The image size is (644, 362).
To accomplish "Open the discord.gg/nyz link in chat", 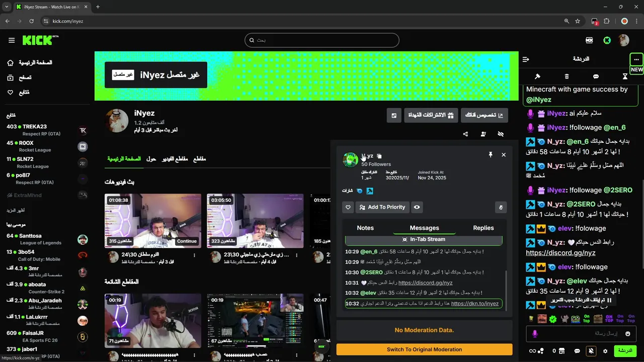I will pyautogui.click(x=560, y=253).
